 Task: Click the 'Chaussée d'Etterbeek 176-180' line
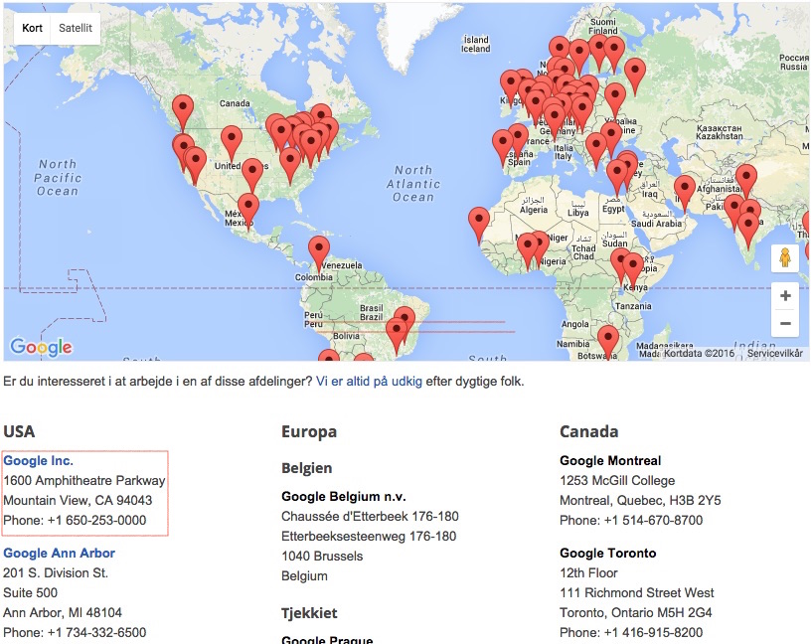click(370, 516)
